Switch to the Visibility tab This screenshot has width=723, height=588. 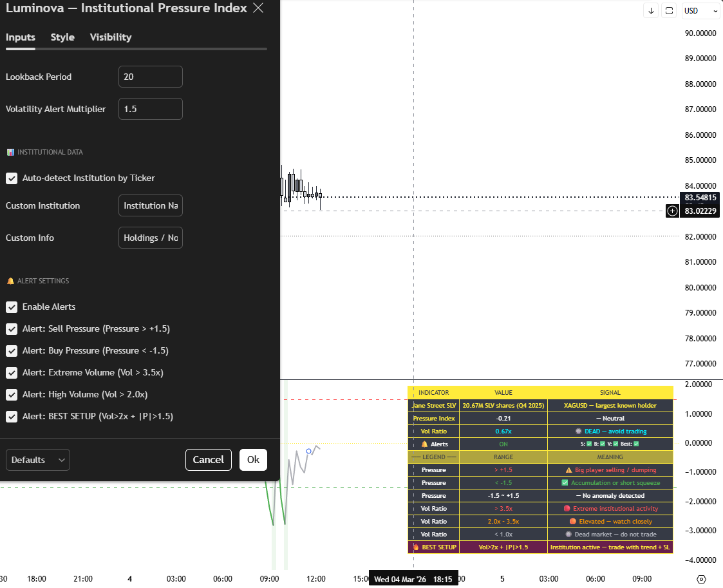point(111,37)
